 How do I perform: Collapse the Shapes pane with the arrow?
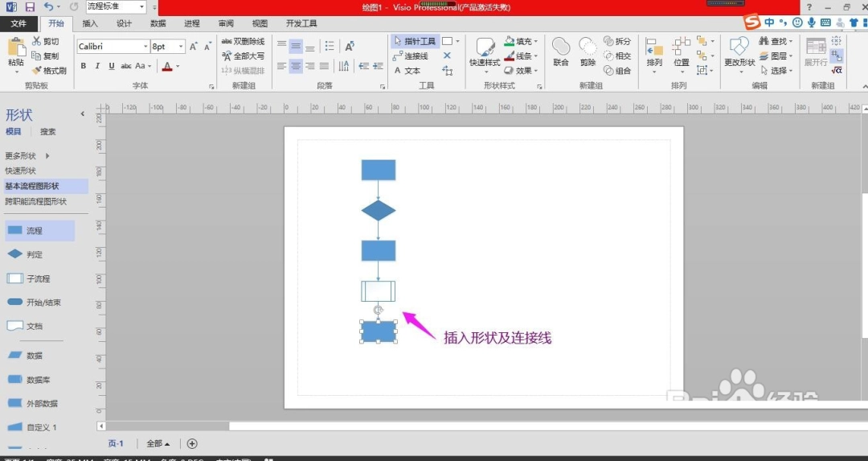coord(83,113)
